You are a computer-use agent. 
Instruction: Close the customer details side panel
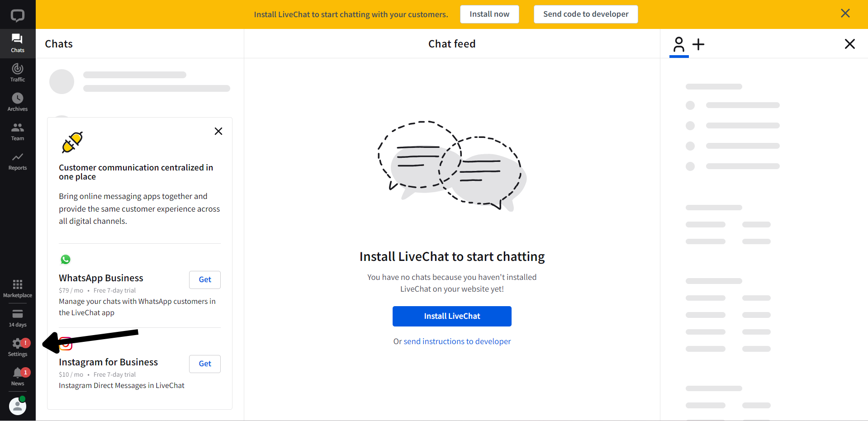click(x=849, y=44)
